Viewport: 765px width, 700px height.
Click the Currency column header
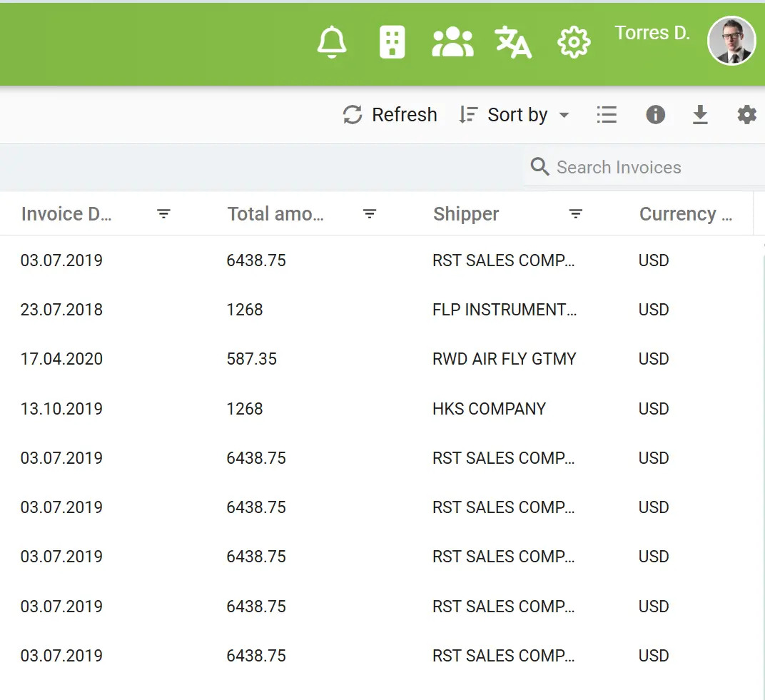click(x=685, y=214)
